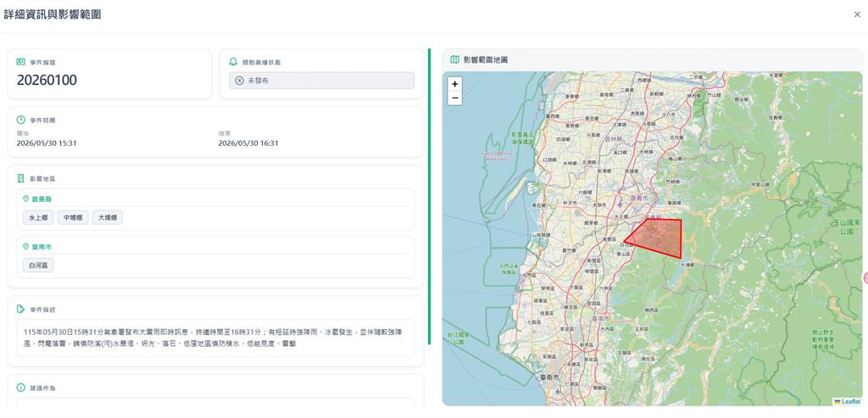The width and height of the screenshot is (868, 418).
Task: Click the 建議作為 section label
Action: pyautogui.click(x=42, y=388)
